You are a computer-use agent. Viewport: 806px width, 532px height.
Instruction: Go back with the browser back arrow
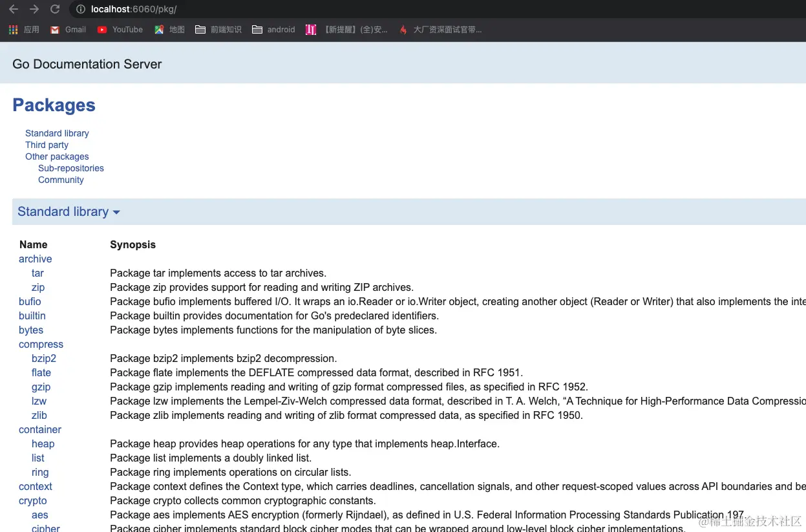(13, 9)
